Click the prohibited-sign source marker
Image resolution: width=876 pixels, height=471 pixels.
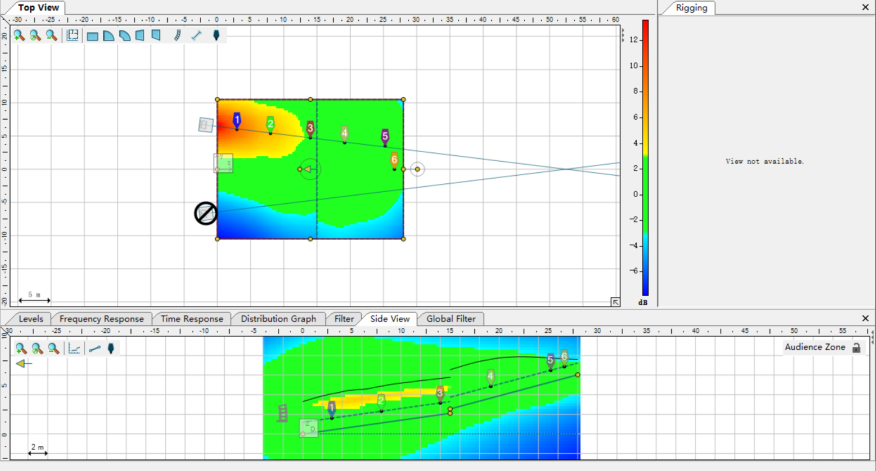coord(206,213)
